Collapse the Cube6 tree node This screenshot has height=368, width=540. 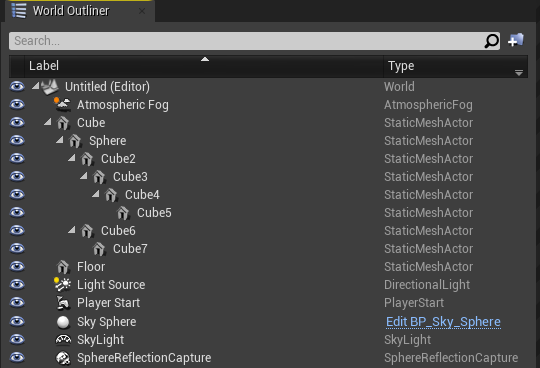click(72, 230)
